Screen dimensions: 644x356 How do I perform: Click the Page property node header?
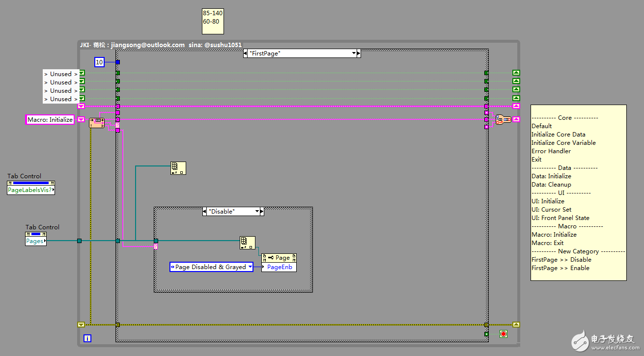279,258
